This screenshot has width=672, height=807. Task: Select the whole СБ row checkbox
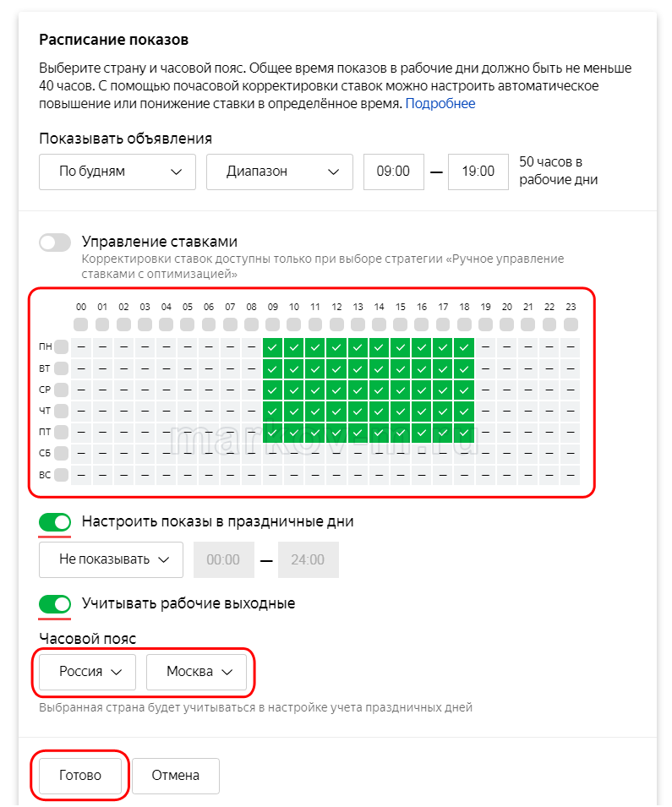point(61,453)
